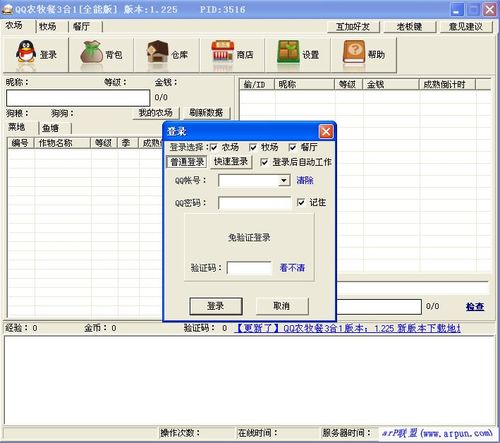Confirm with the 登录 button in dialog
This screenshot has width=500, height=443.
coord(216,306)
